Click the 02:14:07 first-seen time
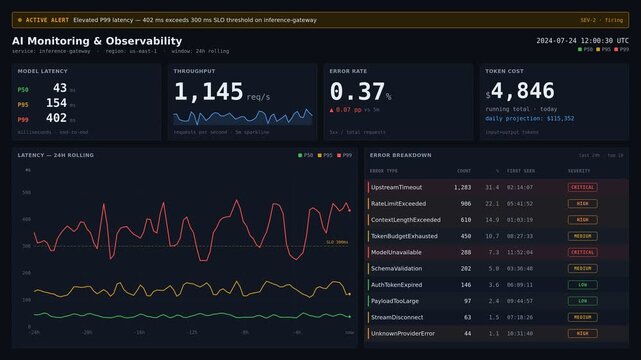The width and height of the screenshot is (641, 360). click(x=520, y=187)
